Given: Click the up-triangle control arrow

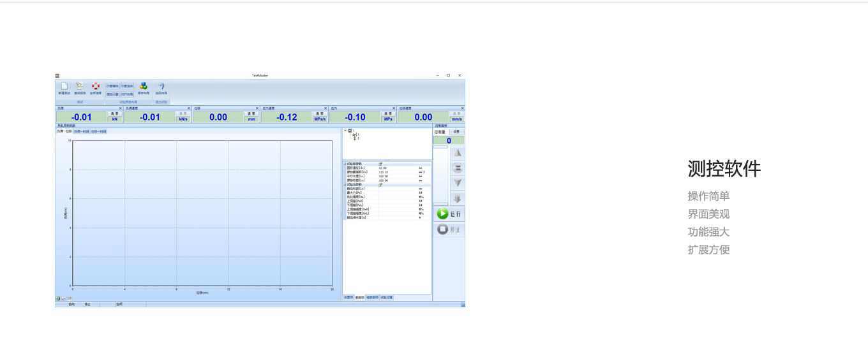Looking at the screenshot, I should point(457,153).
